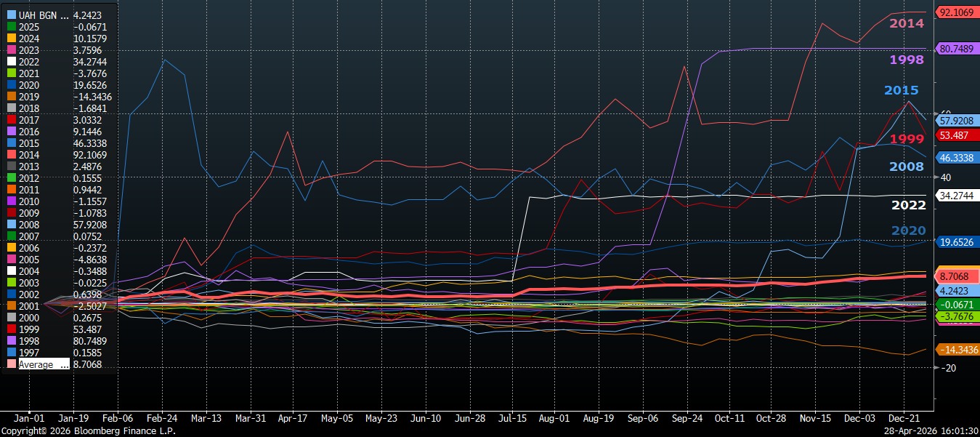Click the yellow 2024 legend color square
The width and height of the screenshot is (980, 437).
pos(11,39)
